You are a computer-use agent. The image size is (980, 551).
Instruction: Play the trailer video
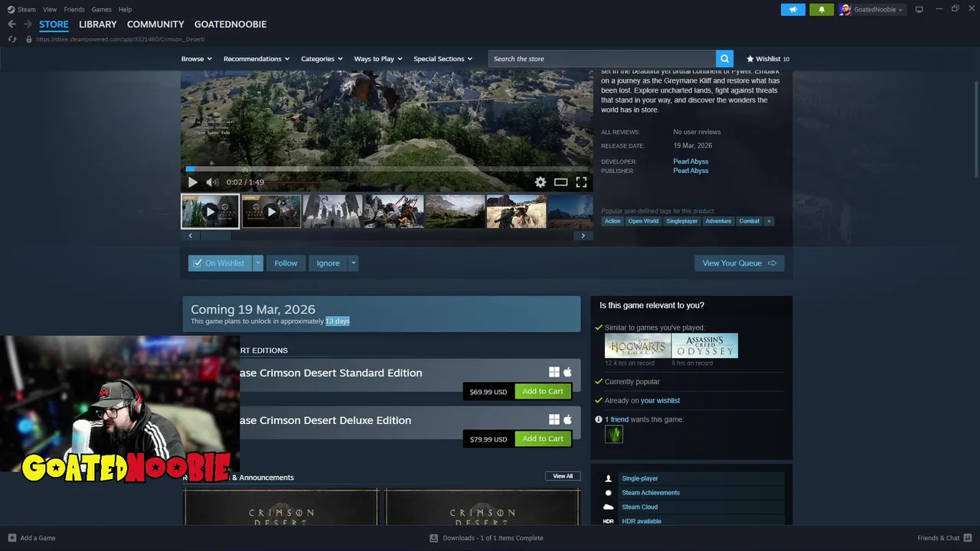(x=193, y=182)
